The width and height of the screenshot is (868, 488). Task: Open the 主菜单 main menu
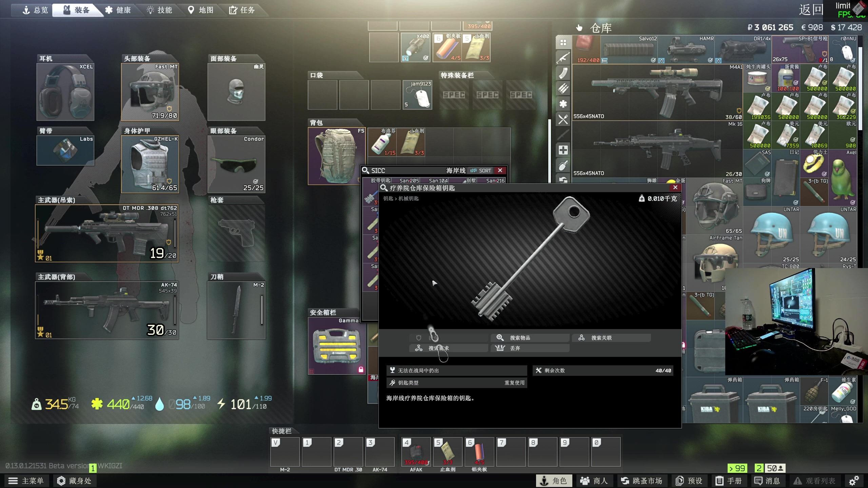click(26, 481)
